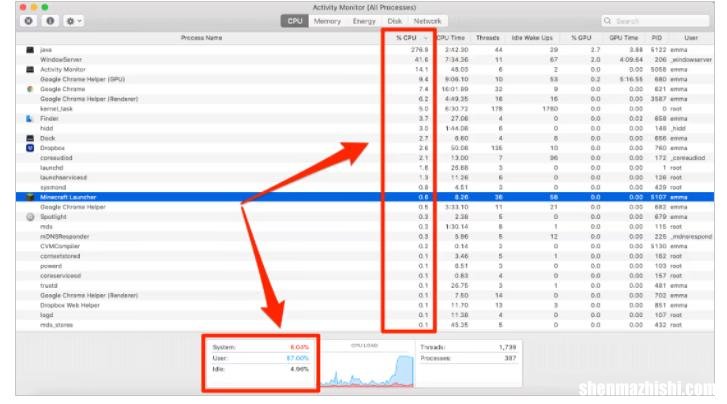Switch to the Disk tab
Screen dimensions: 727x404
(x=395, y=21)
